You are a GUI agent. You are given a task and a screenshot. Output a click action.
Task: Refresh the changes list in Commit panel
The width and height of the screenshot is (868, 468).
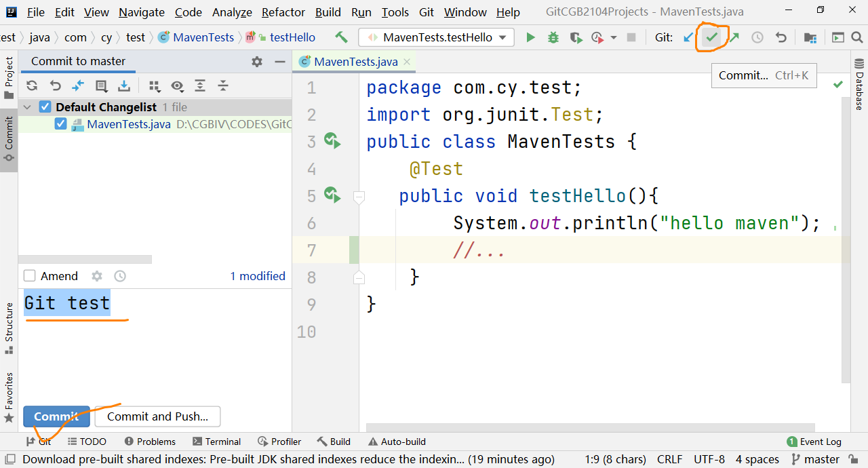point(32,85)
